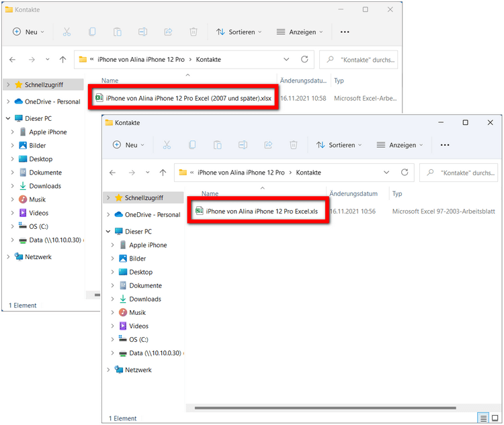Viewport: 504px width, 425px height.
Task: Select Downloads in front window sidebar
Action: pos(145,299)
